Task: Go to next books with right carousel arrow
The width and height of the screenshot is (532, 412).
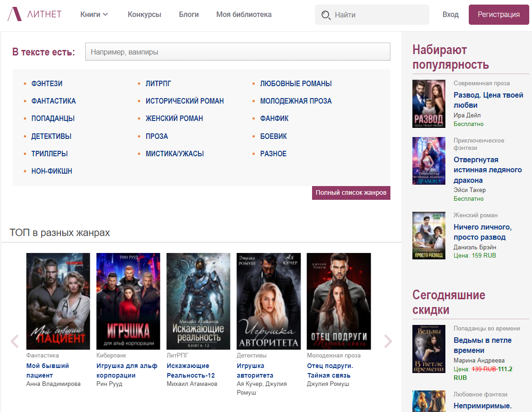Action: [x=388, y=341]
